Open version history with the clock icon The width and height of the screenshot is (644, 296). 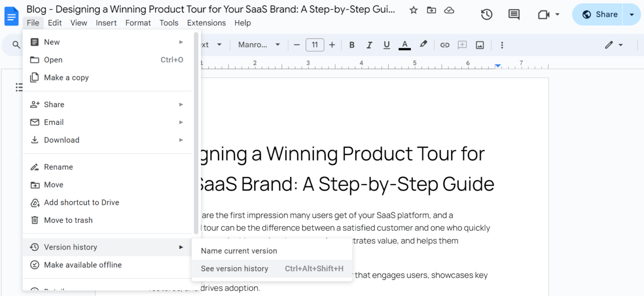(x=486, y=14)
